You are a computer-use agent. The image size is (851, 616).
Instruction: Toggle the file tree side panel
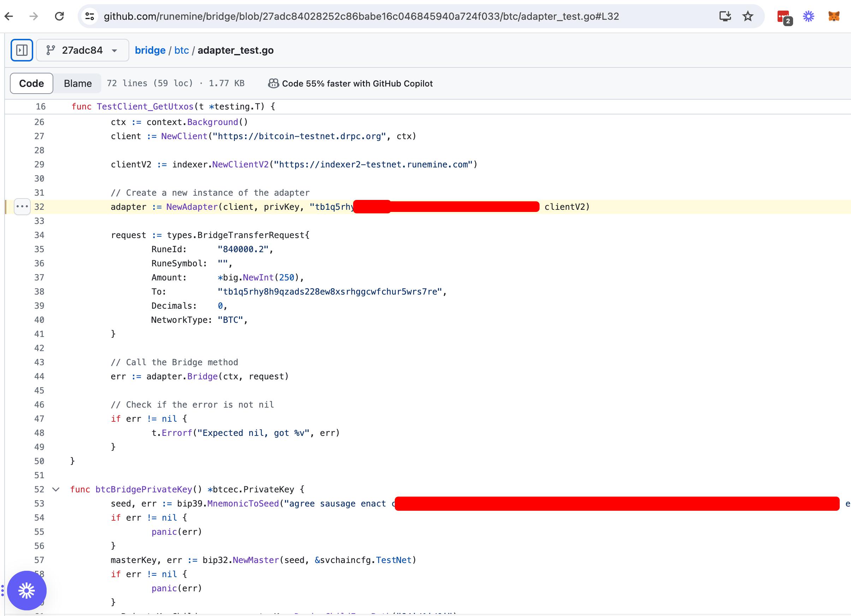22,50
